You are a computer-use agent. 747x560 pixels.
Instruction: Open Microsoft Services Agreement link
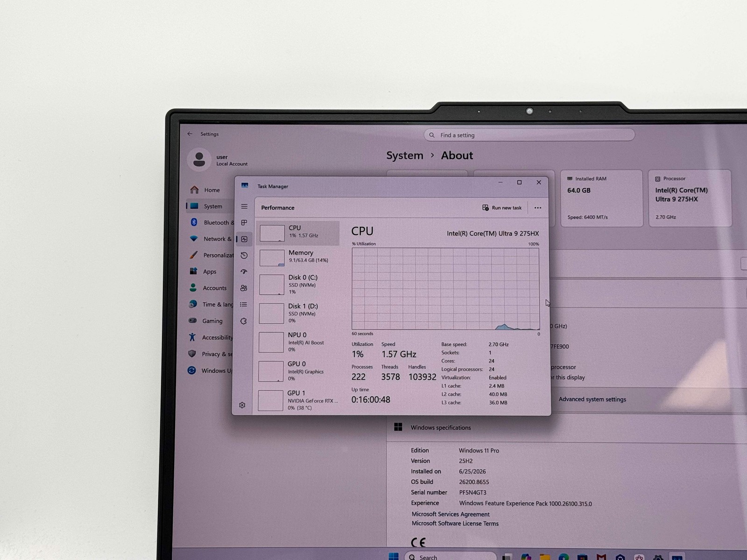451,514
